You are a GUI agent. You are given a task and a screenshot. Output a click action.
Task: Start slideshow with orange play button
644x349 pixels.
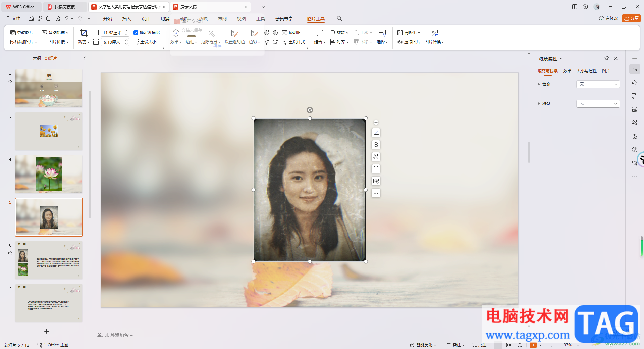533,345
